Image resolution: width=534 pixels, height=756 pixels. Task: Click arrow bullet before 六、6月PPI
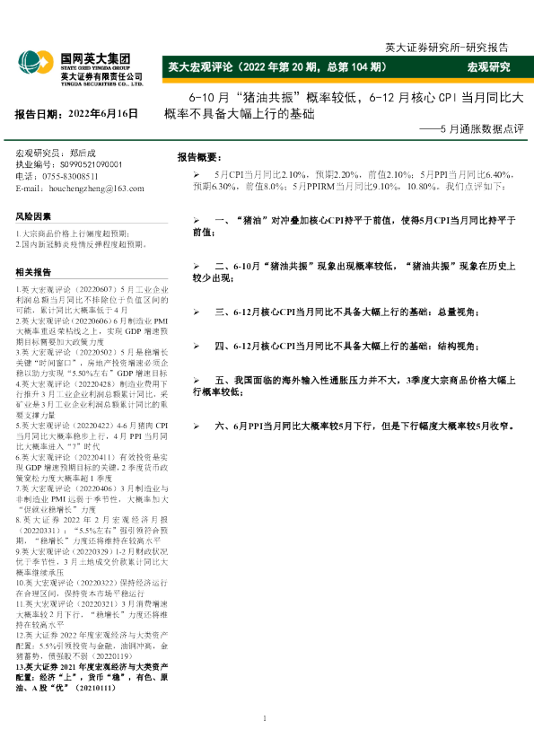point(197,426)
